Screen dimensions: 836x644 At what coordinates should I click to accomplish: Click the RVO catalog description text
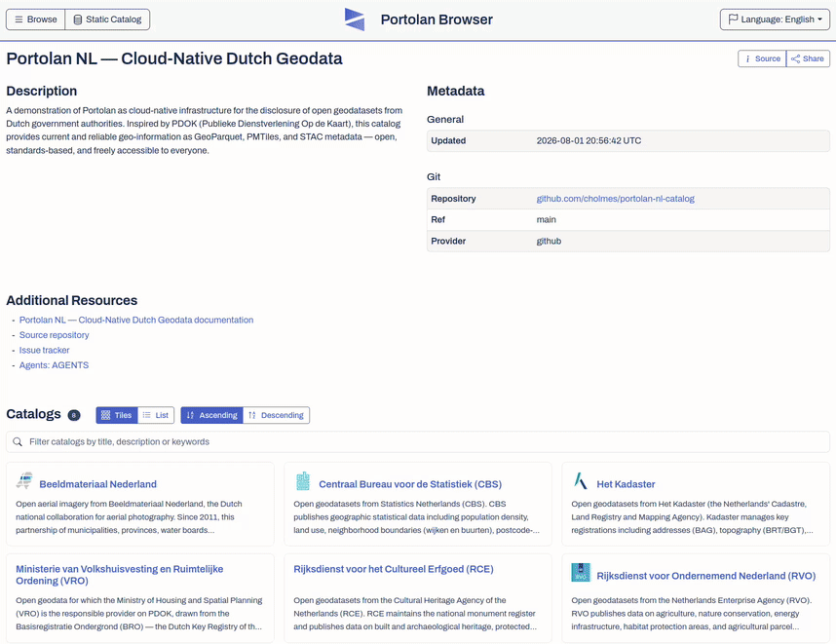[x=691, y=613]
